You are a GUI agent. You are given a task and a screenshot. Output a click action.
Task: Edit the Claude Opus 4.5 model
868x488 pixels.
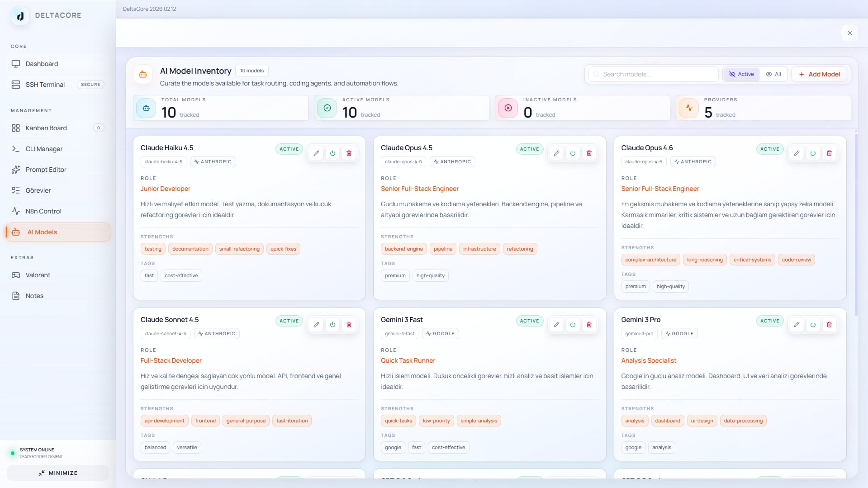[x=556, y=153]
